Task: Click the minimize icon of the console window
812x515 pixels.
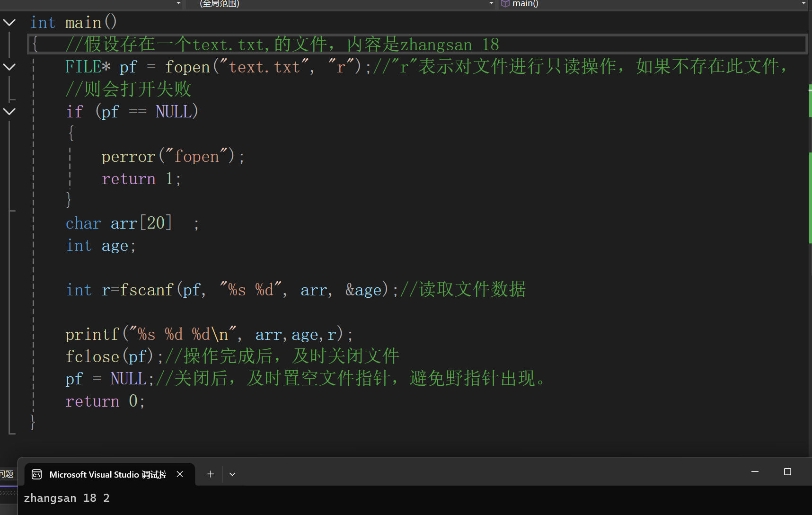Action: [755, 471]
